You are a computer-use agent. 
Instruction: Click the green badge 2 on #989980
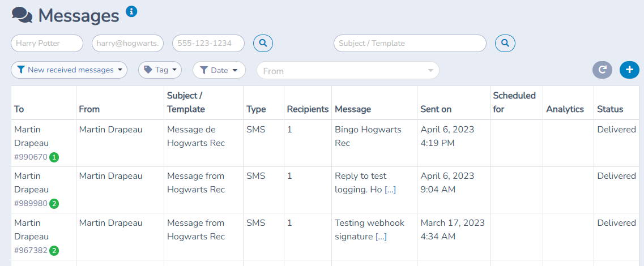click(54, 204)
